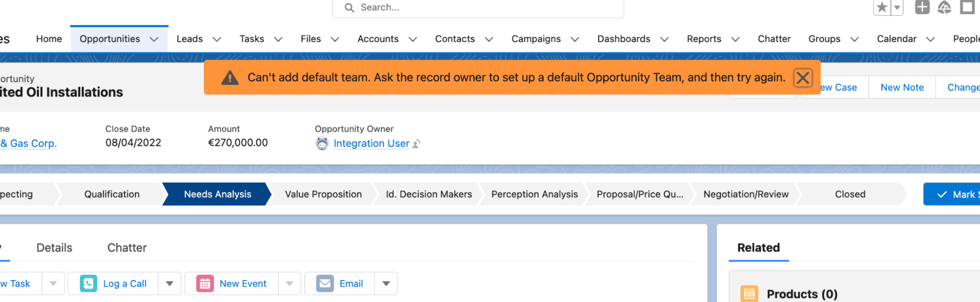The width and height of the screenshot is (980, 302).
Task: Open the Email dropdown arrow
Action: [386, 283]
